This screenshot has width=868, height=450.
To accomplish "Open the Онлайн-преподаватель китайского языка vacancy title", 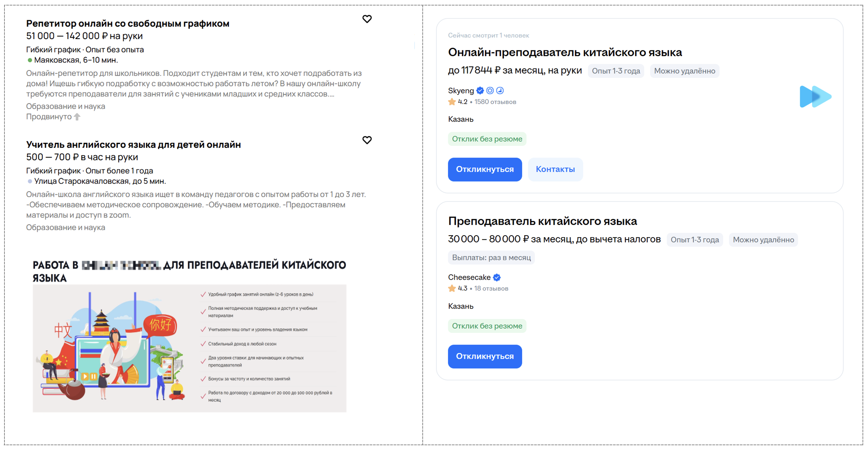I will 565,52.
